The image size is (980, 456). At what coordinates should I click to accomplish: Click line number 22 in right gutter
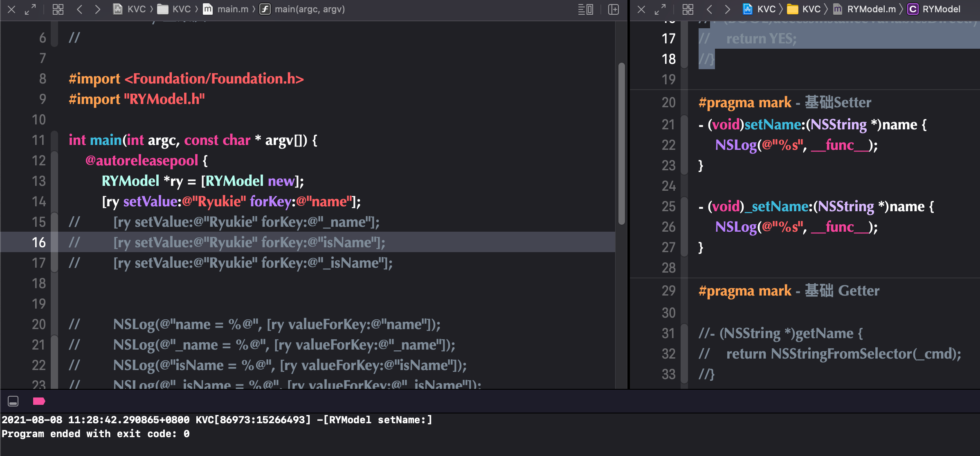pyautogui.click(x=668, y=145)
